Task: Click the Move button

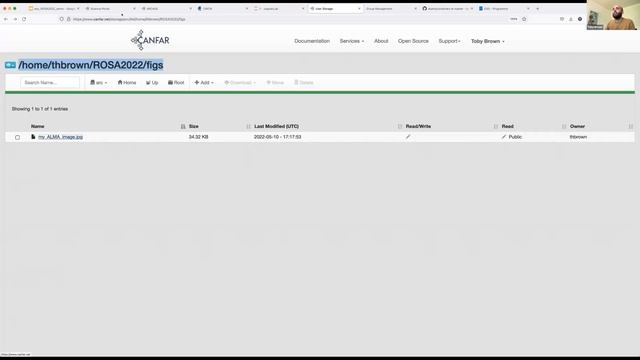Action: click(275, 82)
